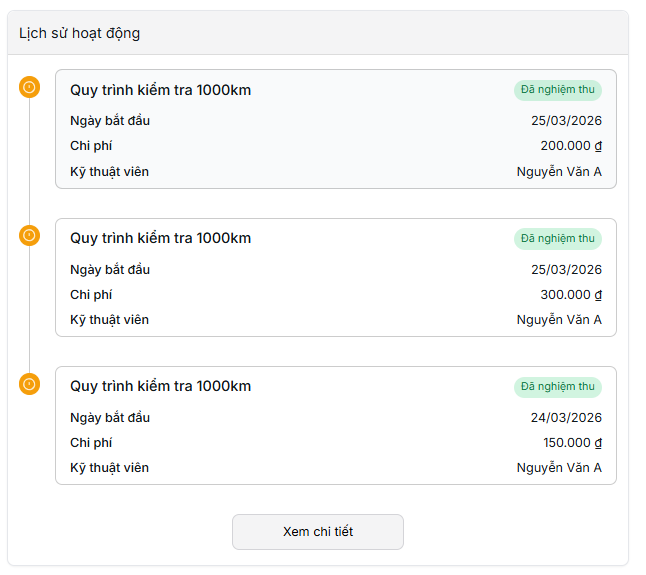Click the top orange timeline clock icon
The height and width of the screenshot is (575, 646).
(29, 88)
